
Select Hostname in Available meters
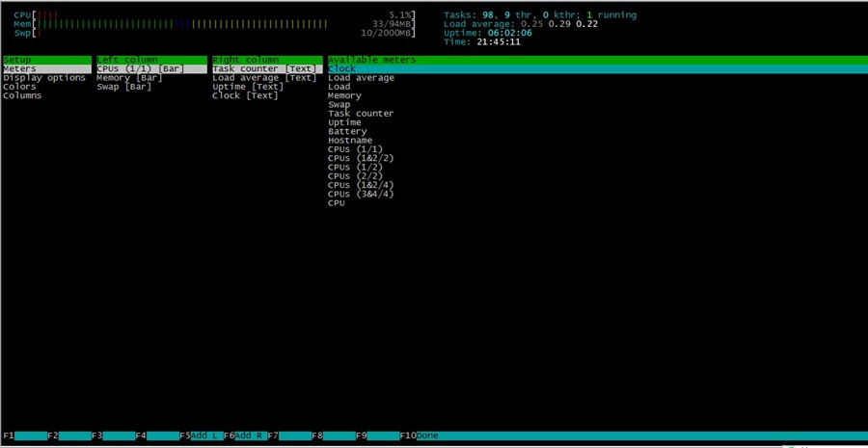point(350,141)
